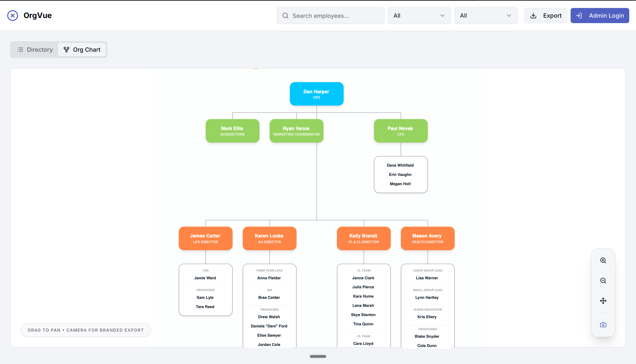Image resolution: width=636 pixels, height=364 pixels.
Task: Click Sam Lyle in Life producers
Action: 205,298
